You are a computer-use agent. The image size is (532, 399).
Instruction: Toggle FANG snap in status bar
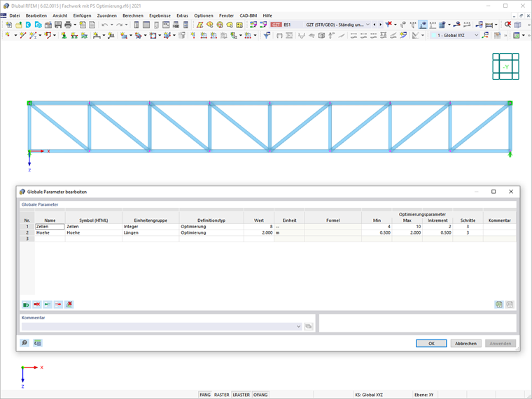coord(205,395)
